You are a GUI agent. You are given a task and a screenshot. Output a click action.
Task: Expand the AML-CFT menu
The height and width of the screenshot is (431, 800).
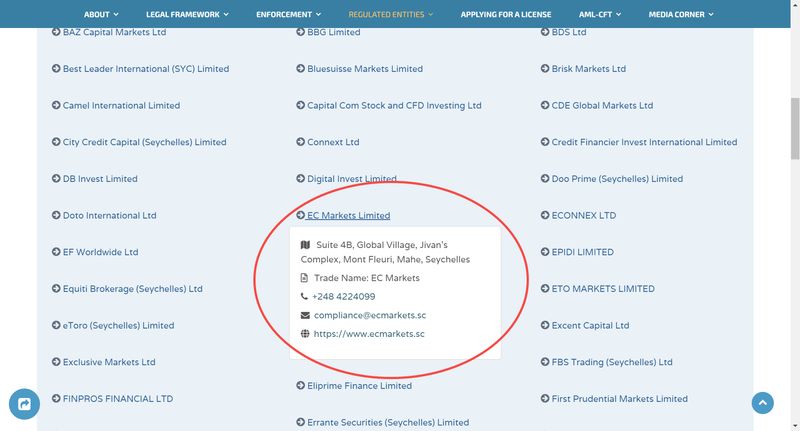[600, 14]
